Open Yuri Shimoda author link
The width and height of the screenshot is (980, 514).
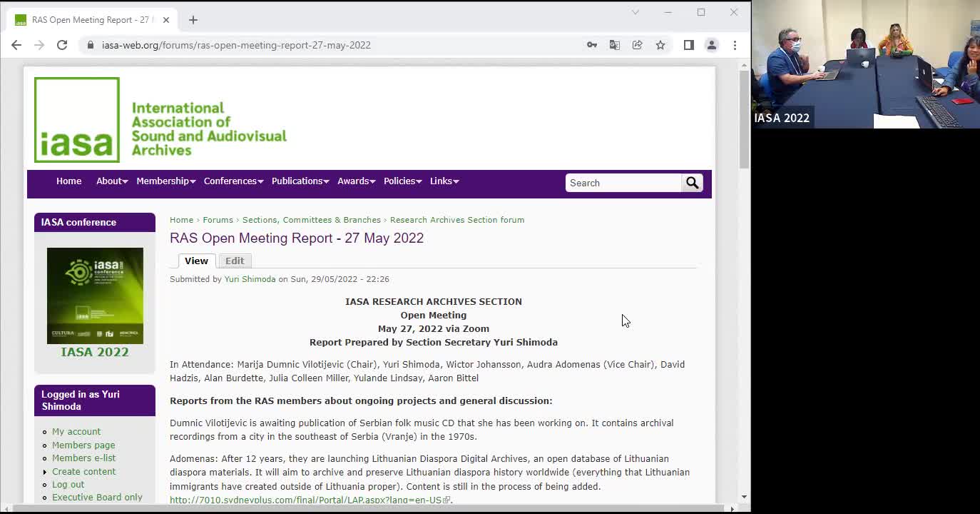coord(250,279)
